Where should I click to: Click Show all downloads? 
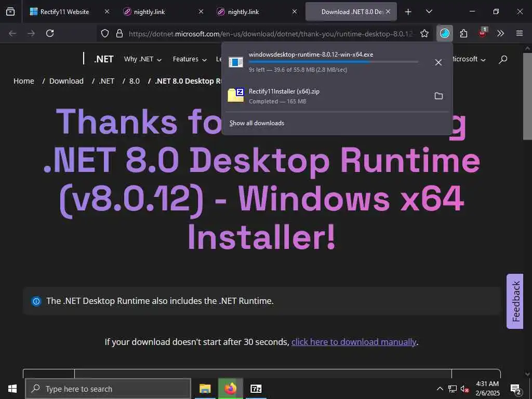coord(257,123)
